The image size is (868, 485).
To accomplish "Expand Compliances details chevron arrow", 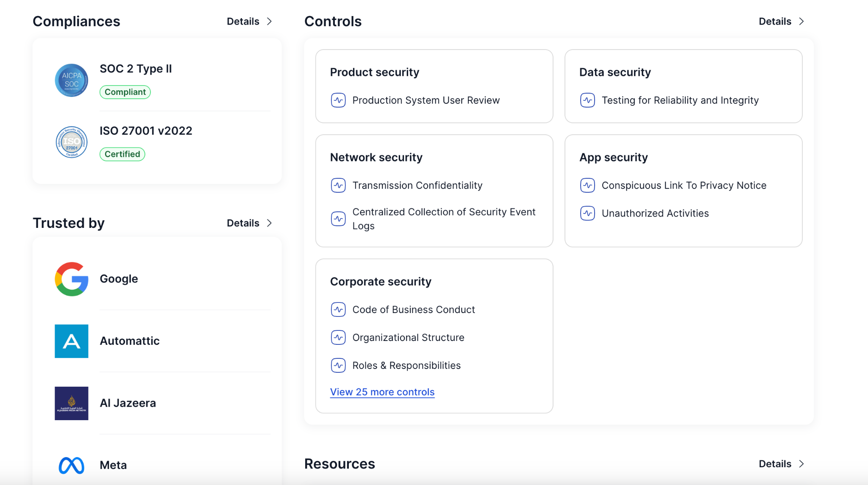I will point(269,21).
